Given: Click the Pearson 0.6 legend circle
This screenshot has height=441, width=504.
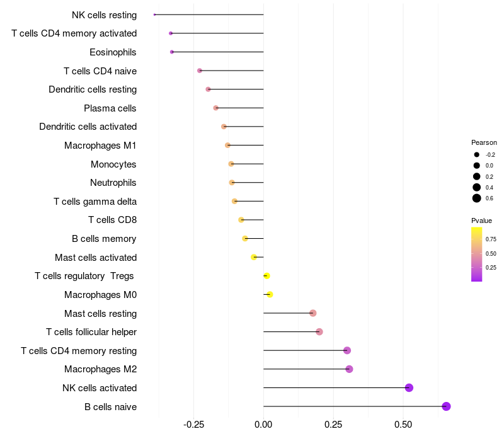Looking at the screenshot, I should (476, 198).
